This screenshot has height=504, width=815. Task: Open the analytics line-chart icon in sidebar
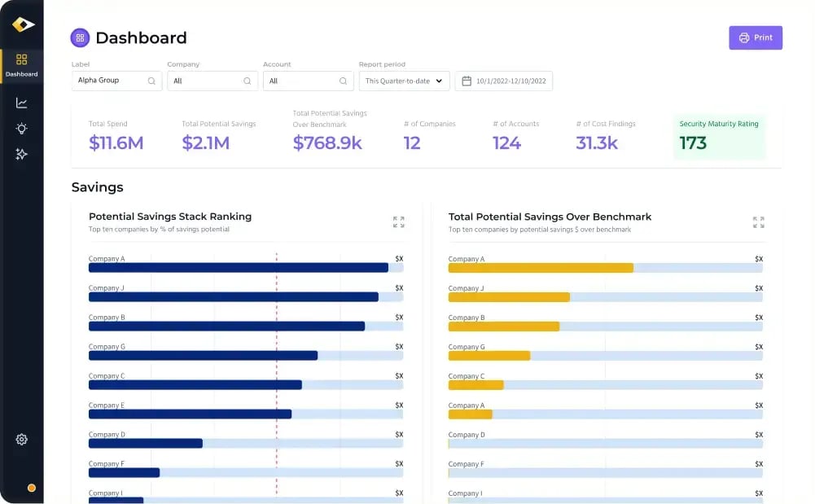click(21, 103)
